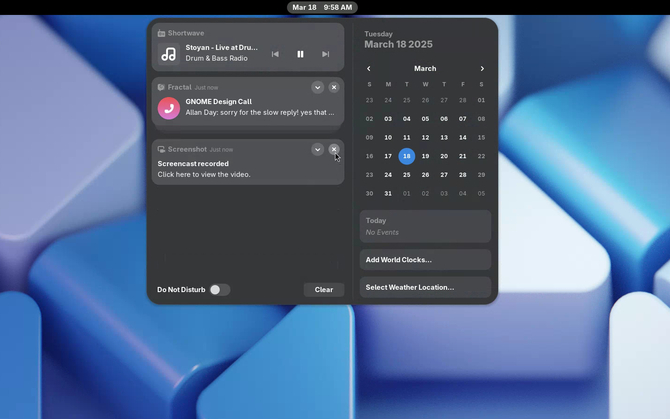This screenshot has width=670, height=419.
Task: Select March 17 in the calendar
Action: 388,156
